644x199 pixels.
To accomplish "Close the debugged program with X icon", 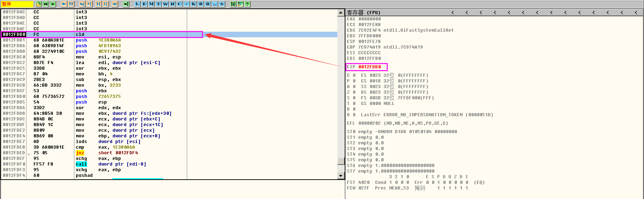I will click(x=53, y=4).
